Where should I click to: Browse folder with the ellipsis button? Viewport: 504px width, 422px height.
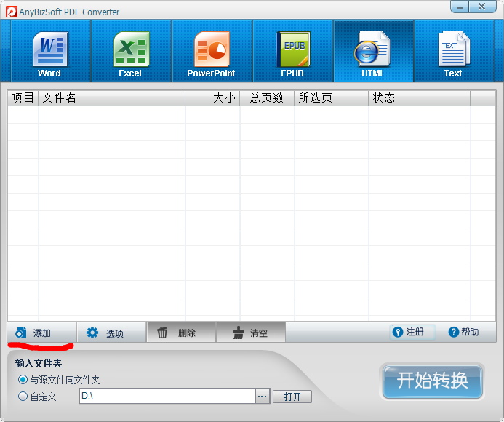tap(263, 396)
